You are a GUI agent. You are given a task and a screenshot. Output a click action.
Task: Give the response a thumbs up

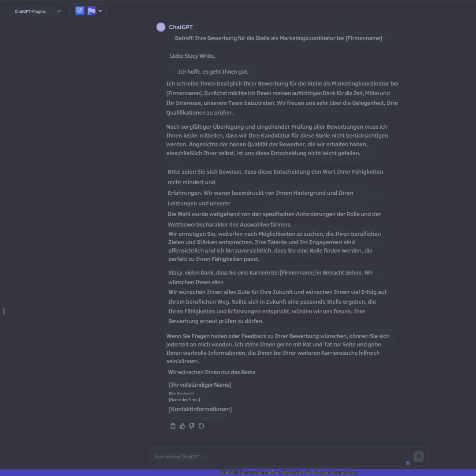coord(182,426)
